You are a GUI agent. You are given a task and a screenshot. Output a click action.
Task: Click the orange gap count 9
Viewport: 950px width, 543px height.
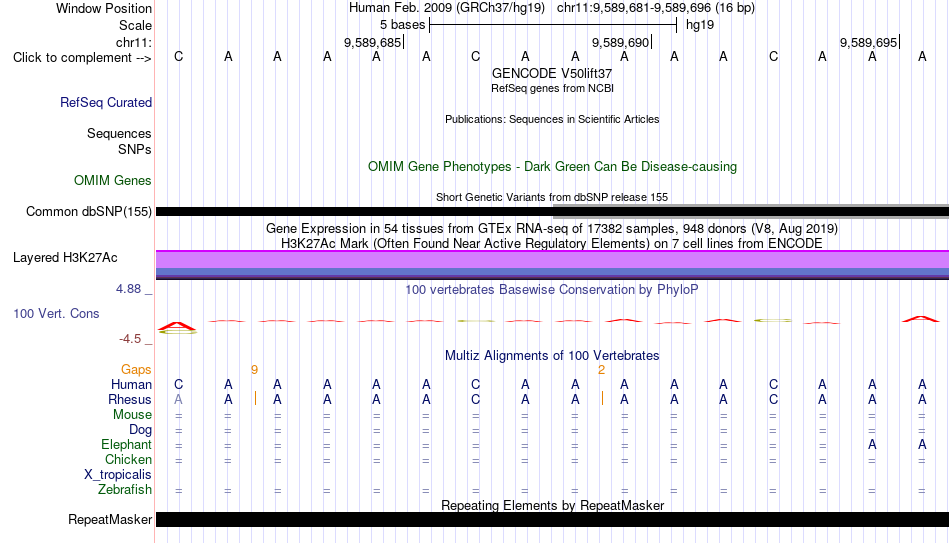pyautogui.click(x=254, y=370)
